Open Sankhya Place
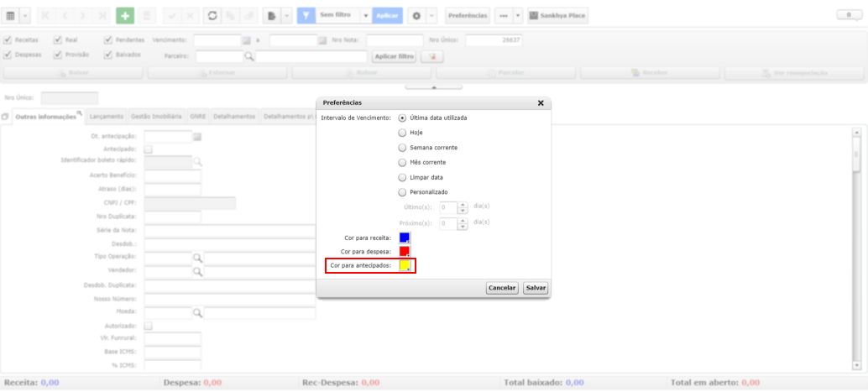Screen dimensions: 868x392 tap(558, 16)
